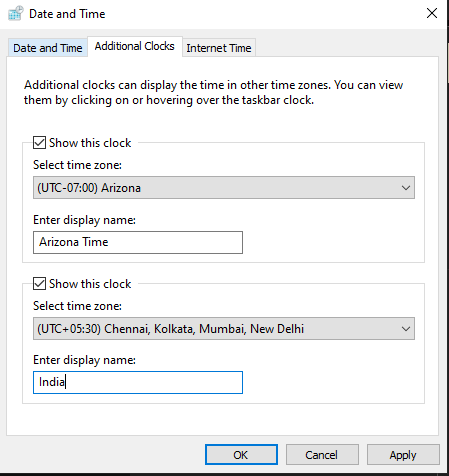Open the Internet Time tab
This screenshot has width=449, height=476.
pyautogui.click(x=219, y=48)
